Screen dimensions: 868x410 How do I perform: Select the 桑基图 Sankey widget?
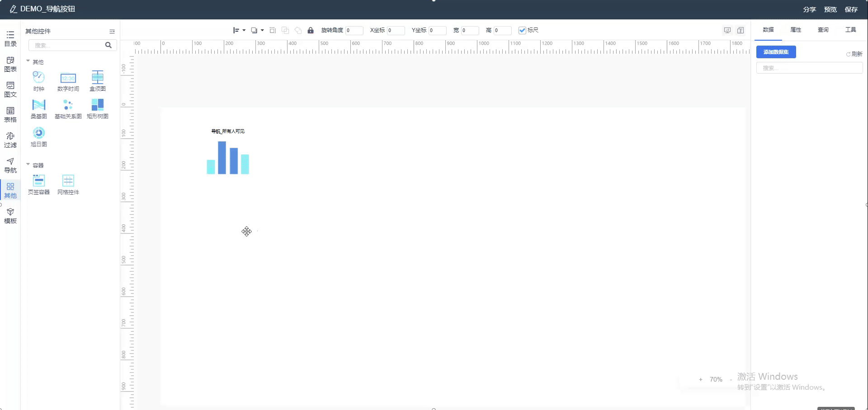tap(39, 109)
